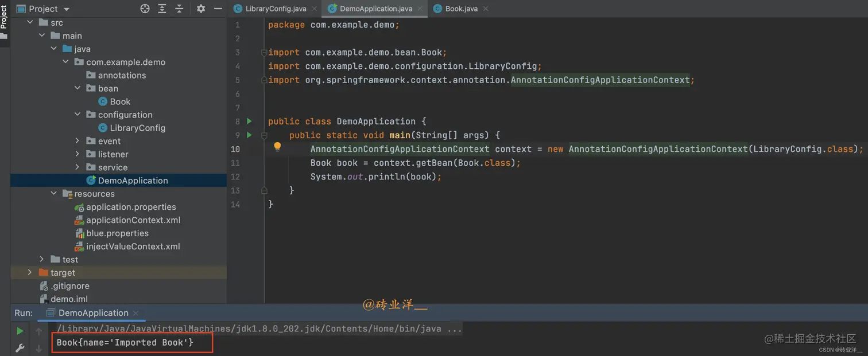
Task: Open Project panel settings gear
Action: (200, 9)
